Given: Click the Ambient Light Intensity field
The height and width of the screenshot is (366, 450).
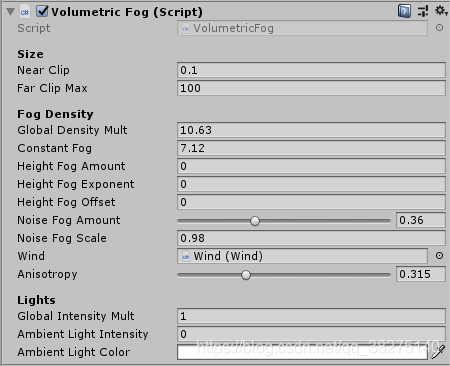Looking at the screenshot, I should coord(311,334).
